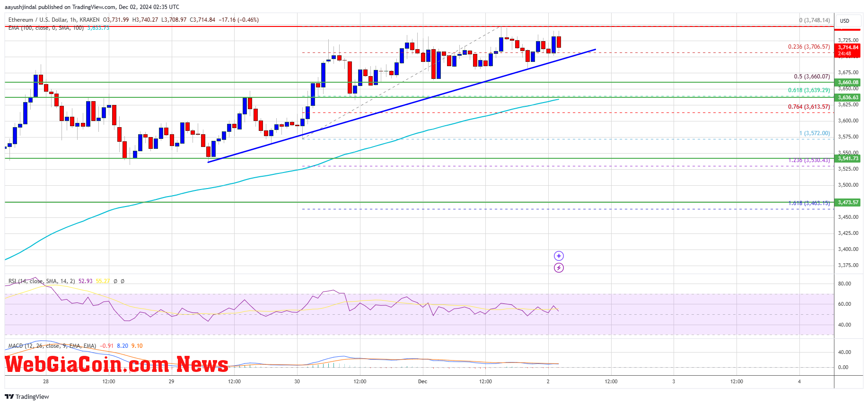The image size is (868, 405).
Task: Click the 3,500.00 price axis tick
Action: 848,185
